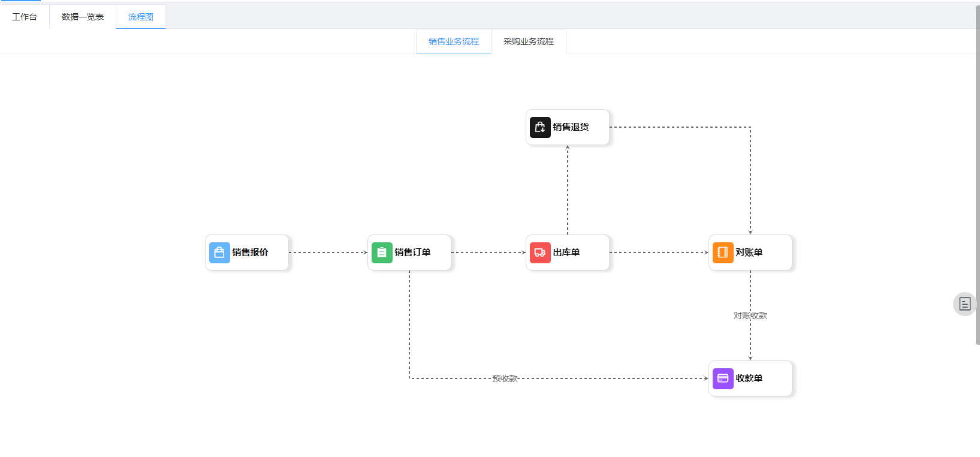Screen dimensions: 980x457
Task: Select the 流程图 tab
Action: coord(141,17)
